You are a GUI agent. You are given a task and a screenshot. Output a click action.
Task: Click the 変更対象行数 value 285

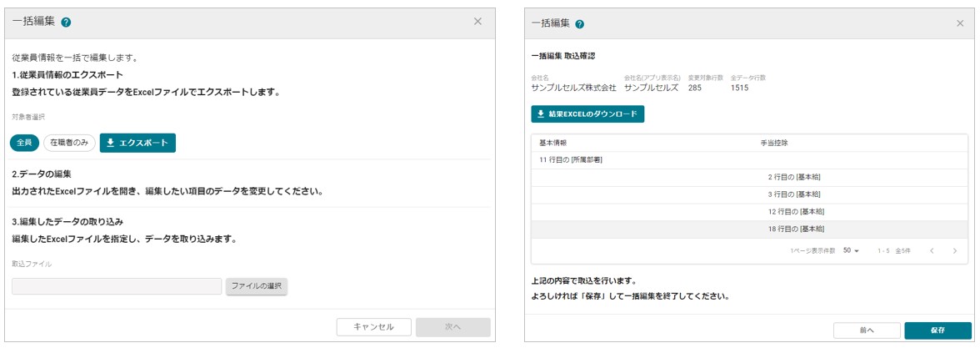[695, 88]
